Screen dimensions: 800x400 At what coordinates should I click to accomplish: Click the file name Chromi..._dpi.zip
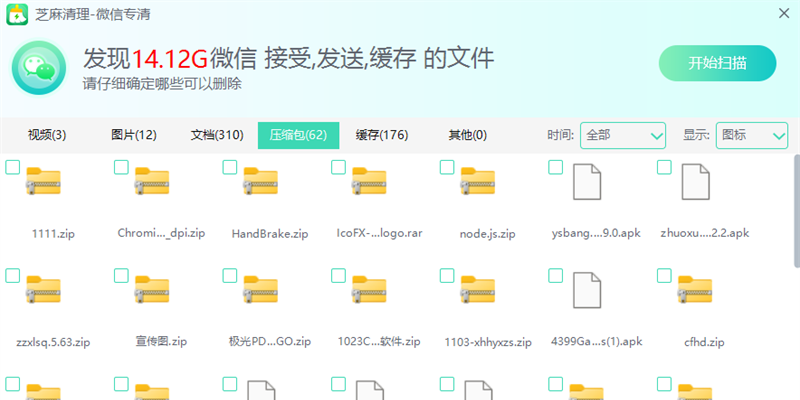161,234
